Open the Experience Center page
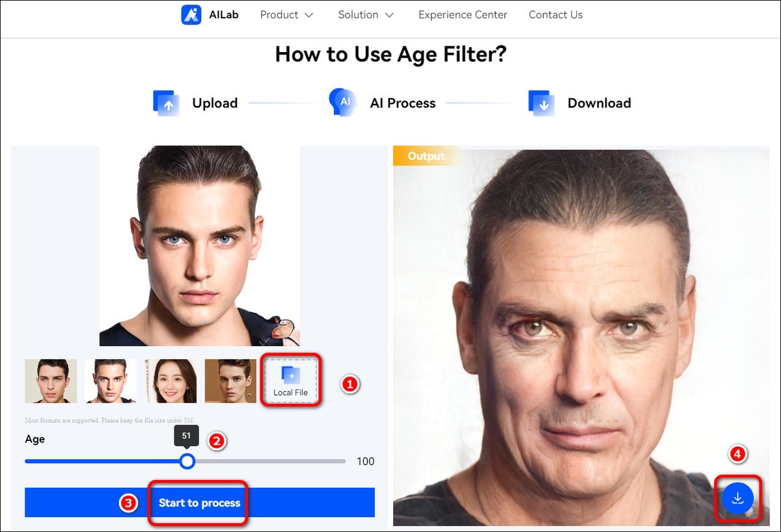Viewport: 781px width, 532px height. (463, 14)
